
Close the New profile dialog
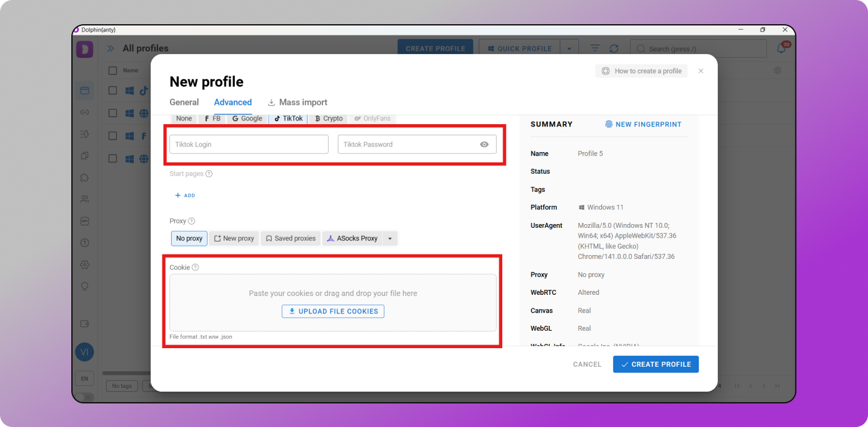tap(701, 71)
